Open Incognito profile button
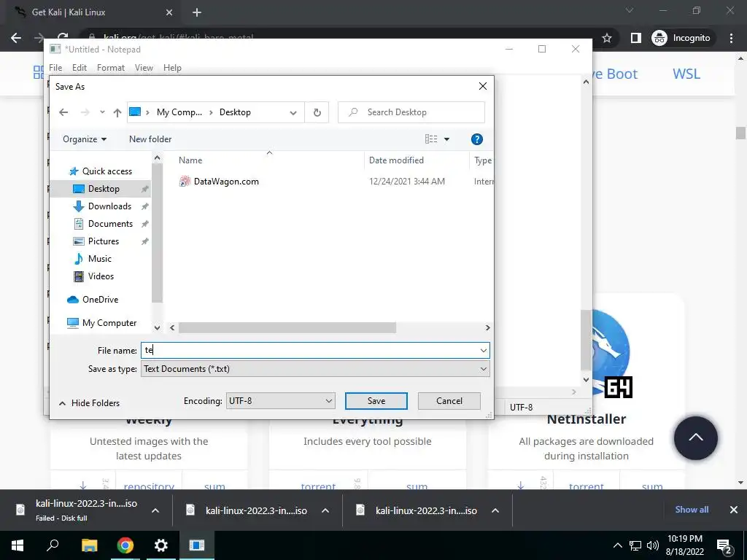Screen dimensions: 747x560 (x=681, y=38)
